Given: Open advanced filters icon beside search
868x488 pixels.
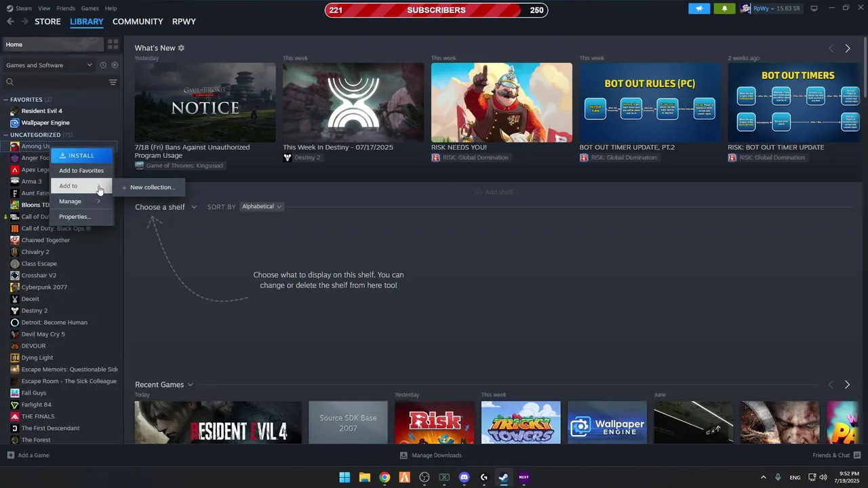Looking at the screenshot, I should [113, 82].
